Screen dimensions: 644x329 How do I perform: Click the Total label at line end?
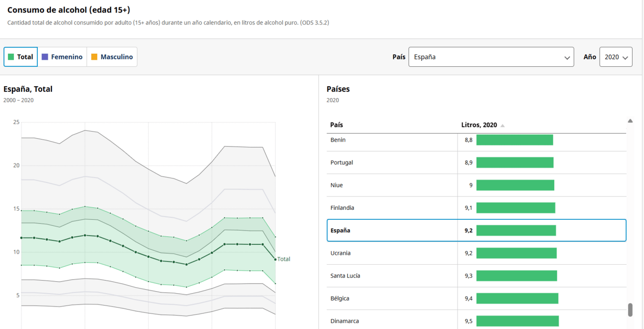tap(284, 259)
